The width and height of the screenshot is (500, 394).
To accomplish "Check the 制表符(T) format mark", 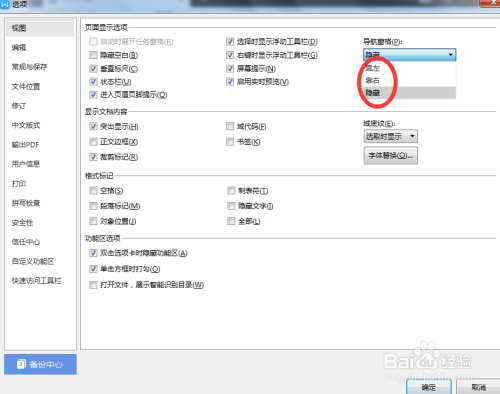I will coord(231,191).
